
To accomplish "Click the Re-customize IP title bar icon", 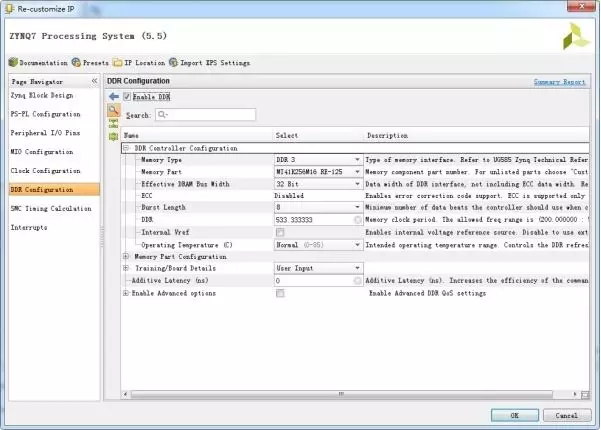I will pos(9,8).
